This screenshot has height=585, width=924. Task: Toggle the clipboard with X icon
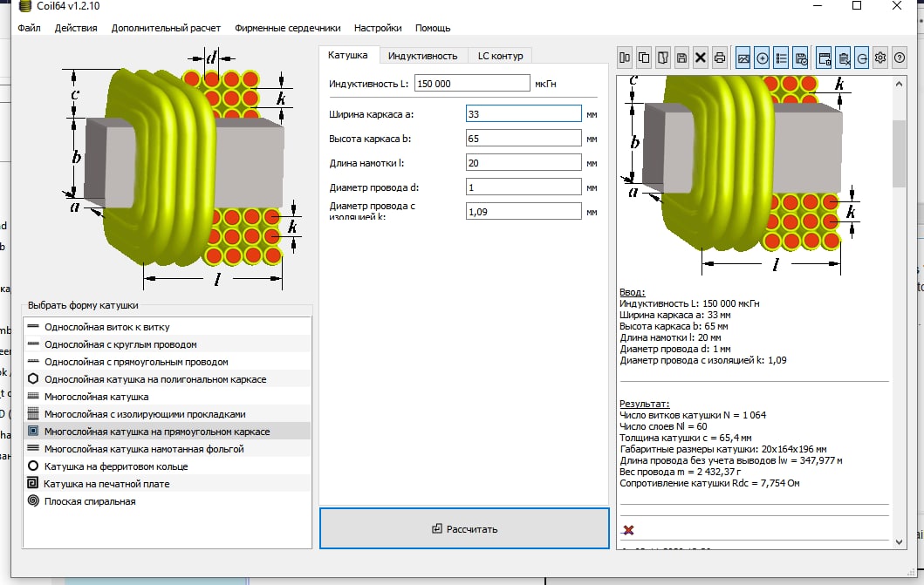pos(843,58)
